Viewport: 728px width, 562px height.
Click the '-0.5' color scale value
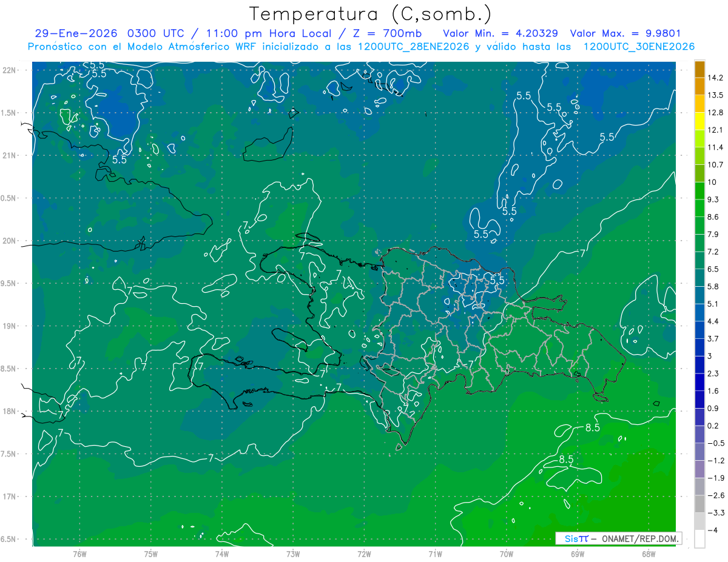[716, 443]
